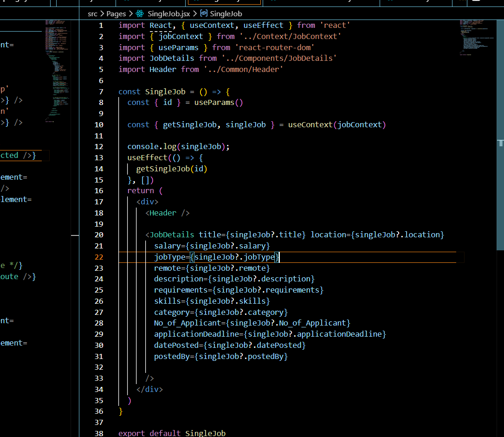The height and width of the screenshot is (437, 504).
Task: Click 'export default SingleJob' on line 38
Action: pos(172,433)
